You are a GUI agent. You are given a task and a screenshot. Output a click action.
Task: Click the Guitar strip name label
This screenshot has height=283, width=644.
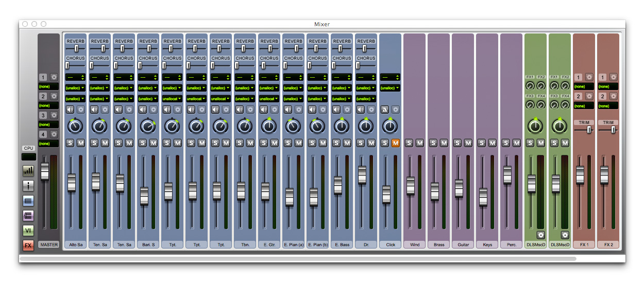click(x=463, y=244)
